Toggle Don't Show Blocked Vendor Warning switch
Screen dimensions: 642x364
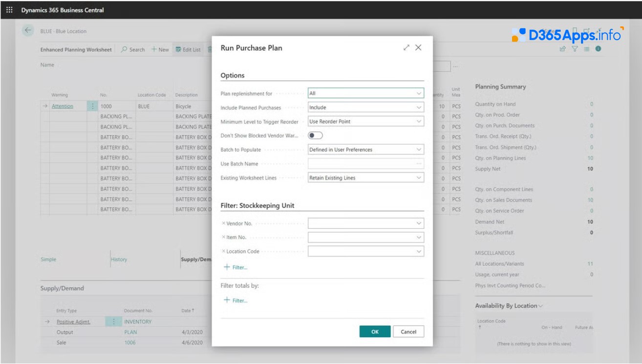[315, 135]
